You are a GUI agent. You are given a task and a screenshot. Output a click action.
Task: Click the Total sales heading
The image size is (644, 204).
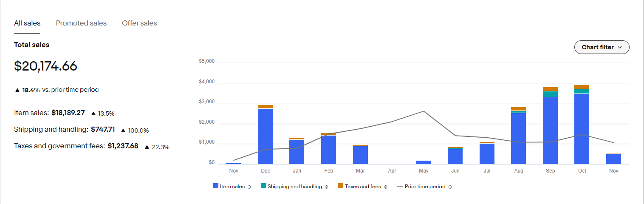coord(31,45)
